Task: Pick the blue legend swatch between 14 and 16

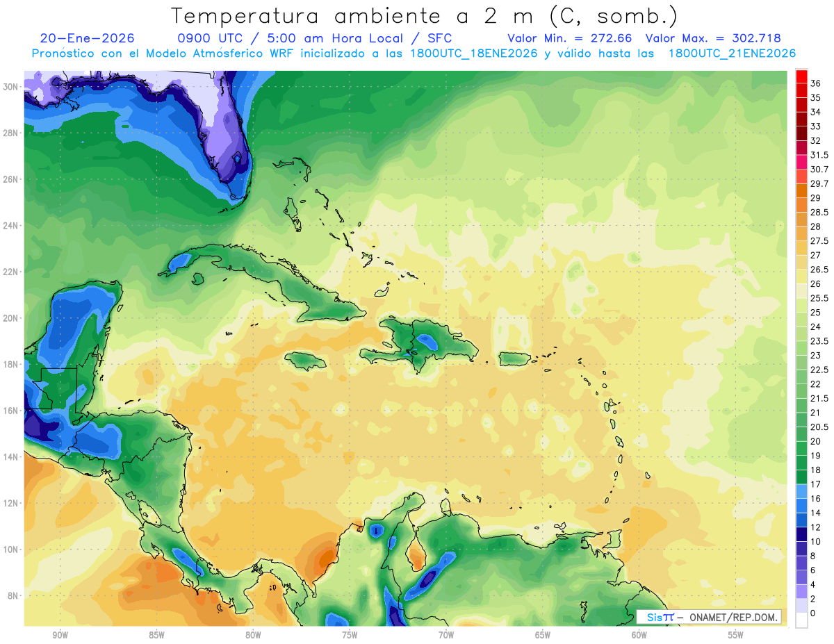Action: [x=801, y=506]
